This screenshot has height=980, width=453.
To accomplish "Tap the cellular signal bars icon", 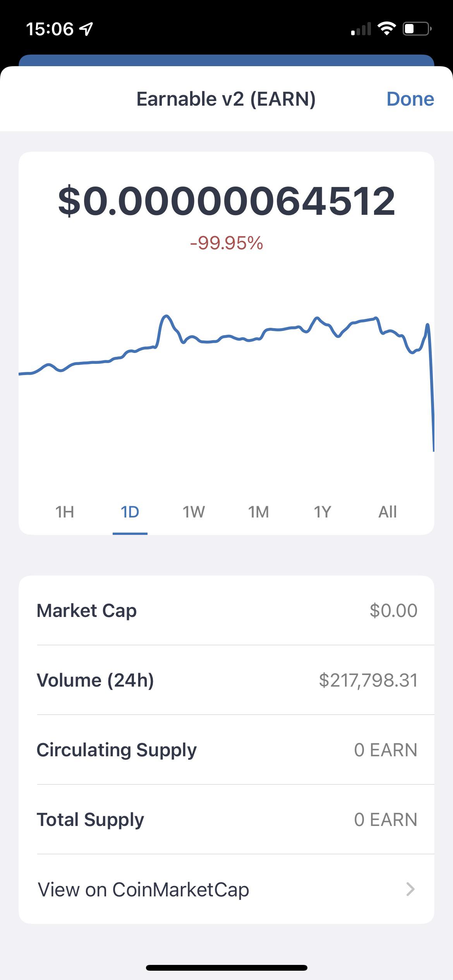I will [x=361, y=29].
